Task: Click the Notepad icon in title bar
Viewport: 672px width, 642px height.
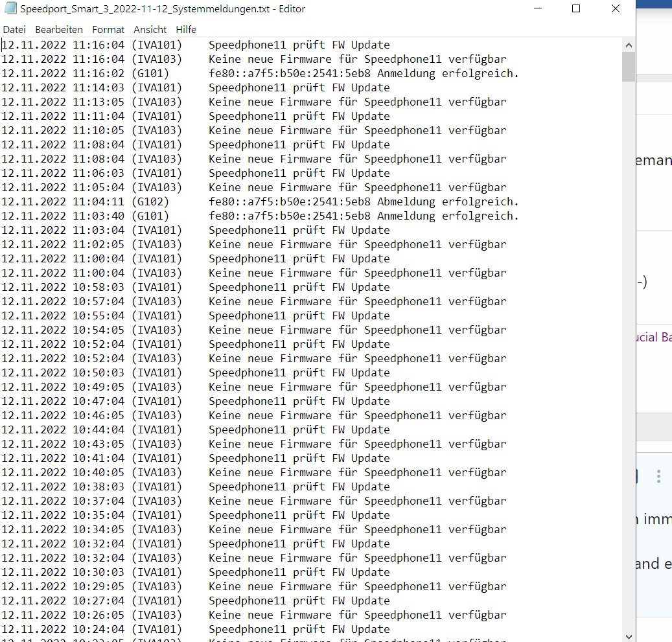Action: 10,8
